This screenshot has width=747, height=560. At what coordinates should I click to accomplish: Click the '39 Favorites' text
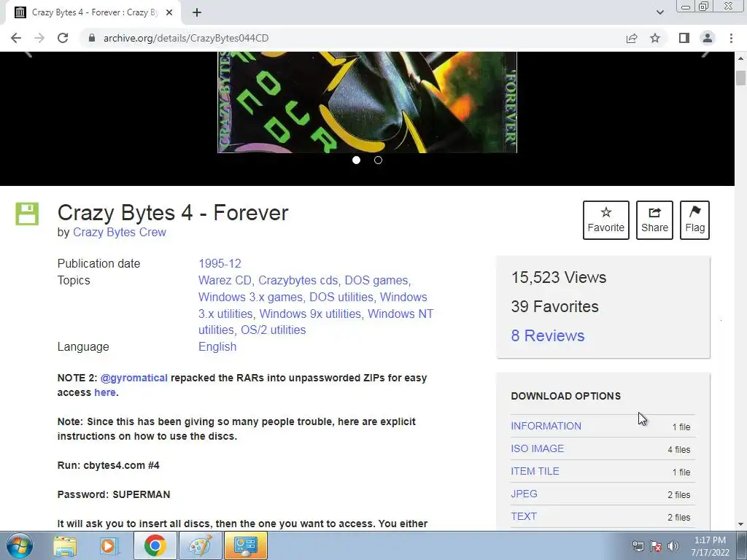(555, 307)
